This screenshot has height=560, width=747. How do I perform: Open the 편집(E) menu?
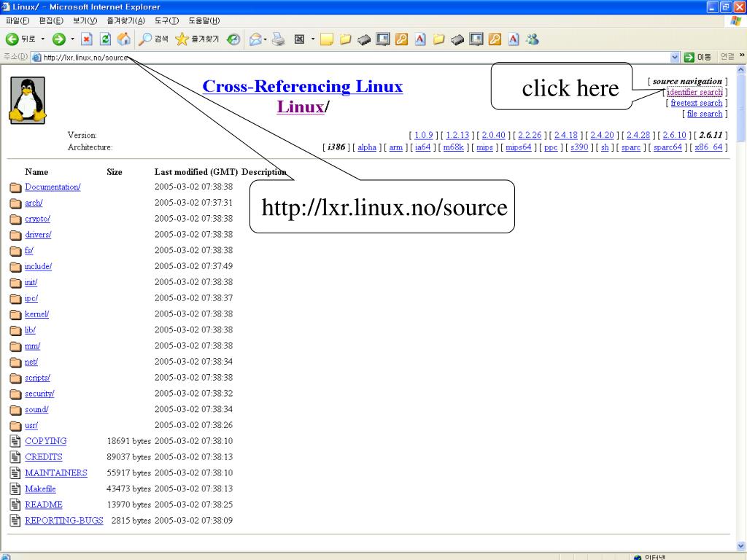pos(51,20)
